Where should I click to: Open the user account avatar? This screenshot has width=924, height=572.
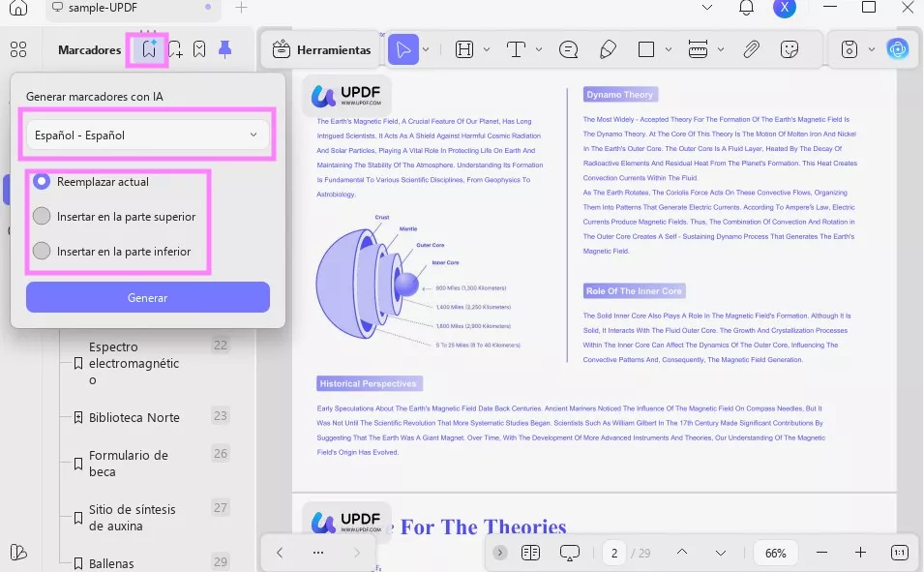click(785, 7)
